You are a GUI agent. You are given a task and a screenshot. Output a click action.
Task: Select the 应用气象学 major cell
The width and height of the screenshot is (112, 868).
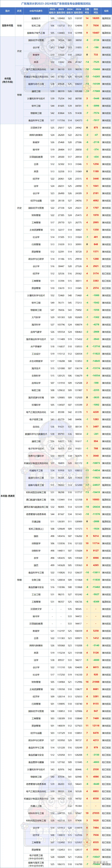click(x=36, y=332)
